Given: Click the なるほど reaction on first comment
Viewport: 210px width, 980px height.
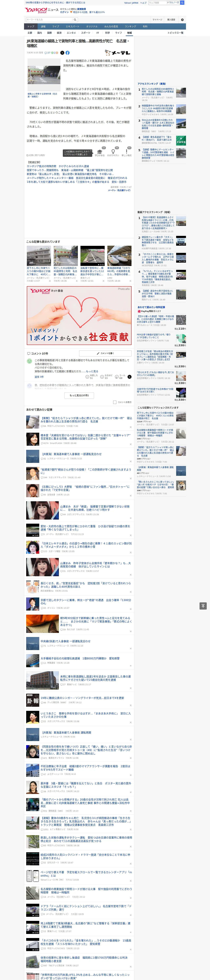Looking at the screenshot, I should click(x=106, y=377).
